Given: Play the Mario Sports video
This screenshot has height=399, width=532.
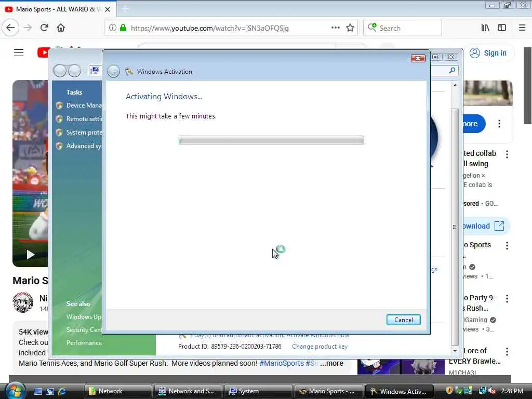Looking at the screenshot, I should pos(31,255).
